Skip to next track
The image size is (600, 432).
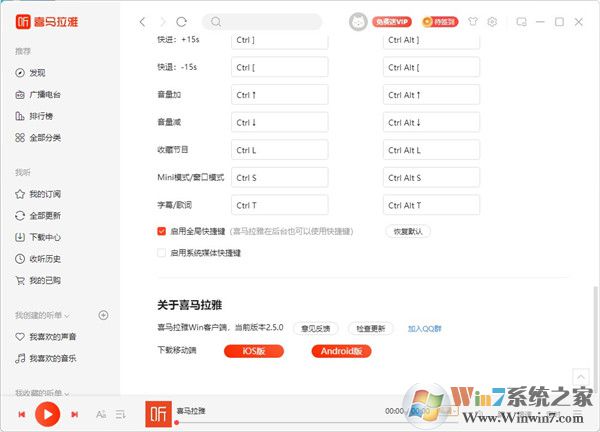tap(75, 414)
